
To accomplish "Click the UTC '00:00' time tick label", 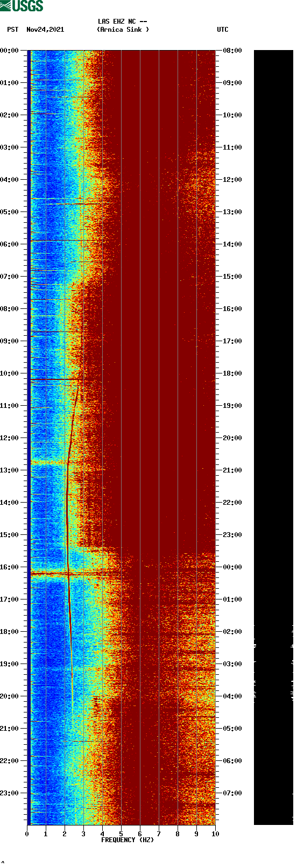I will pos(232,567).
